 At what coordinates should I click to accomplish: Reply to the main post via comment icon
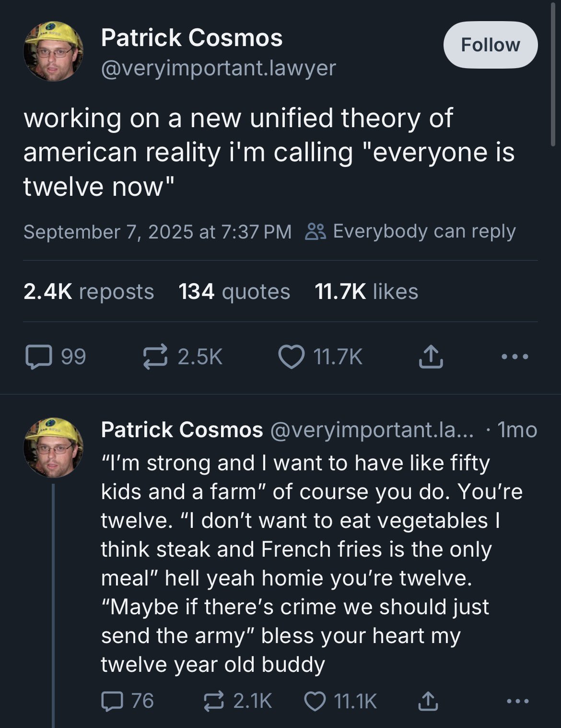(39, 357)
